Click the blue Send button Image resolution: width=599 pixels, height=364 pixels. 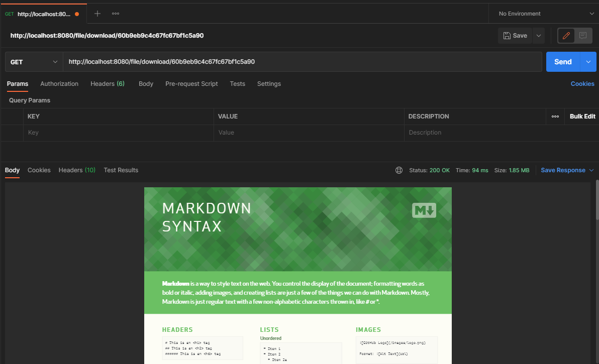563,62
